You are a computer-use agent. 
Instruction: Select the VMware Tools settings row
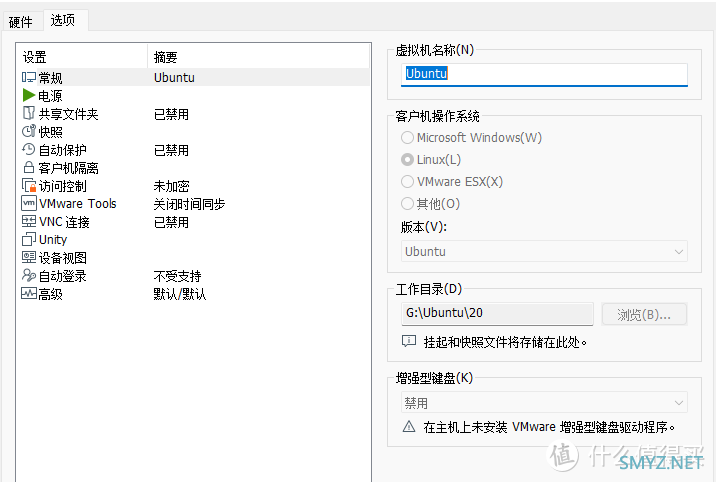coord(193,204)
